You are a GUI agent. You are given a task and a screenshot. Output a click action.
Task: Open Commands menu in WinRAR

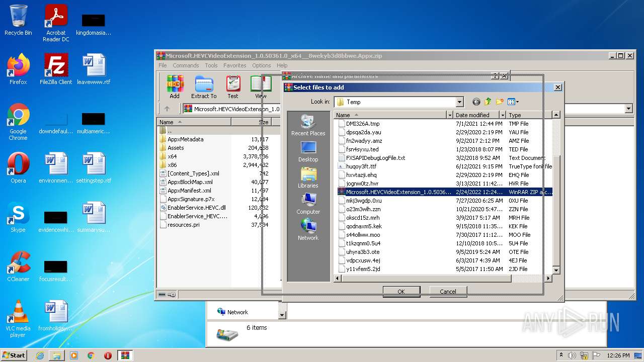[x=186, y=65]
